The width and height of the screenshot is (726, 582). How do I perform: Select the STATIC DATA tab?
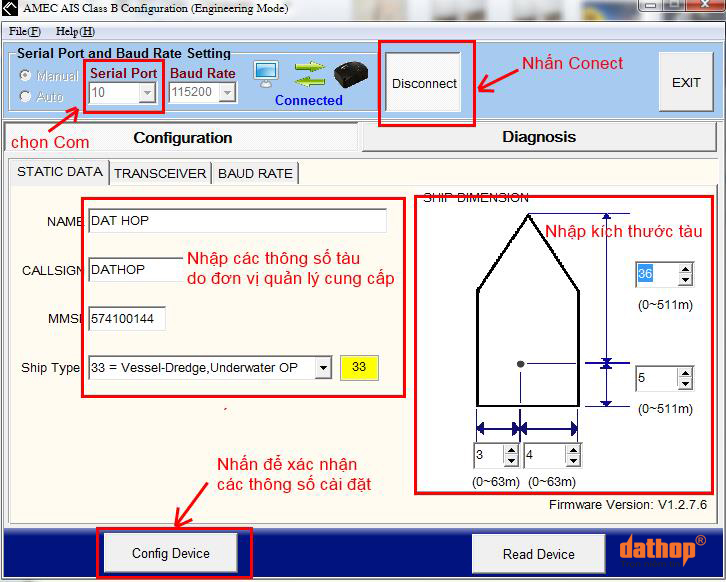60,172
